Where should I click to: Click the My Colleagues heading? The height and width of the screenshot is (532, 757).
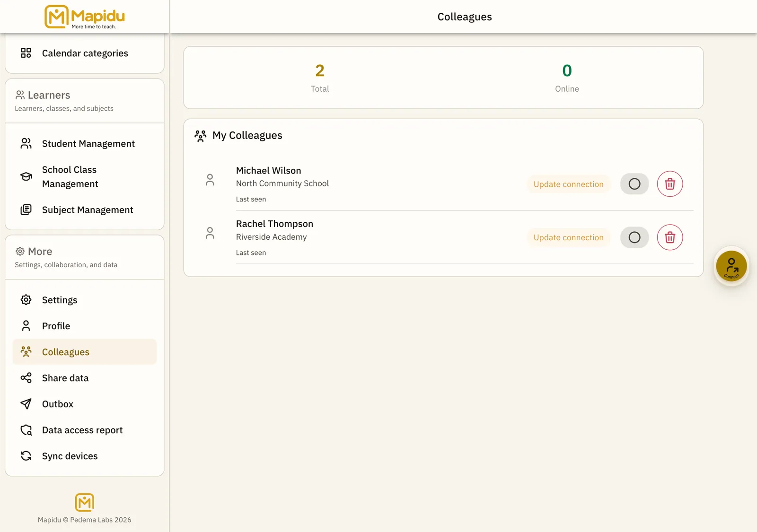point(247,135)
